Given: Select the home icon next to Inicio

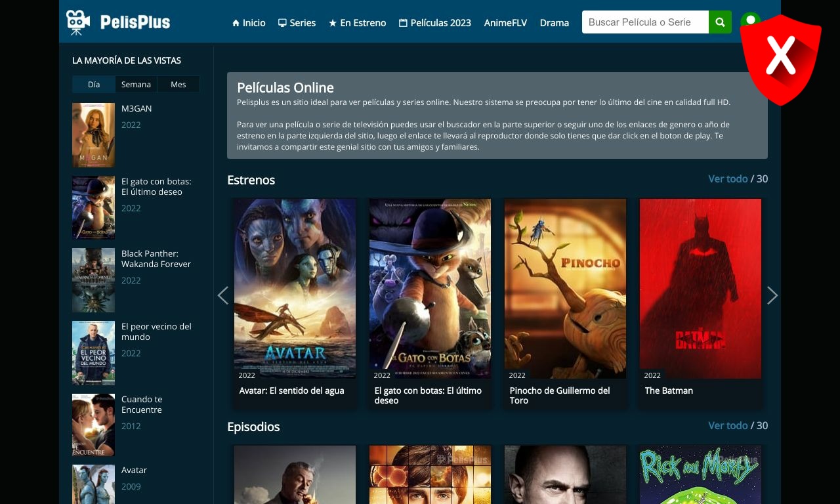Looking at the screenshot, I should (x=236, y=22).
